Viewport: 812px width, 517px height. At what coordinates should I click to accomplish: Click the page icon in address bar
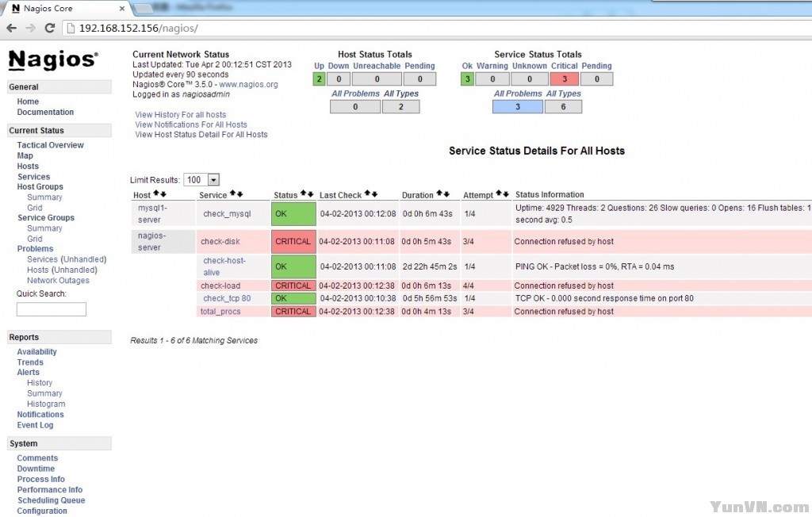(x=71, y=28)
